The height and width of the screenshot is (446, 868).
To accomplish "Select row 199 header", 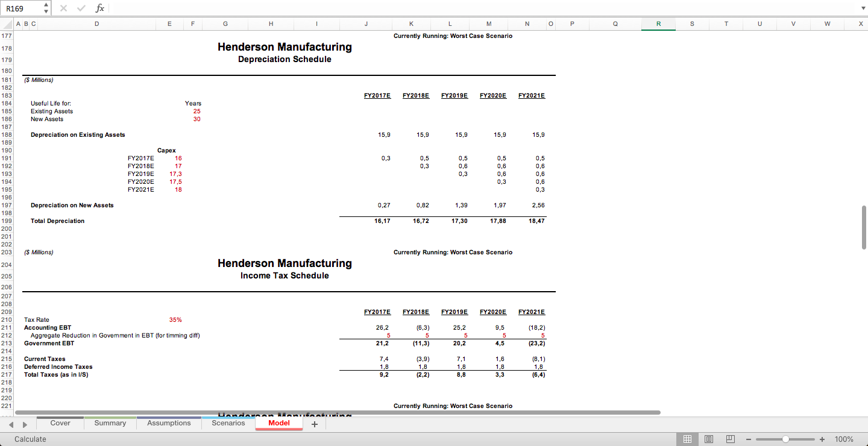I will (7, 221).
